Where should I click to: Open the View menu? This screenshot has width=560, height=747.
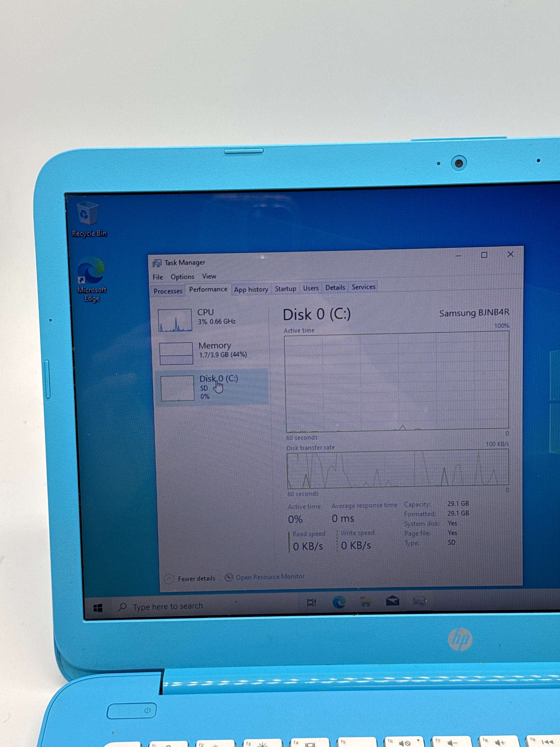pyautogui.click(x=209, y=276)
